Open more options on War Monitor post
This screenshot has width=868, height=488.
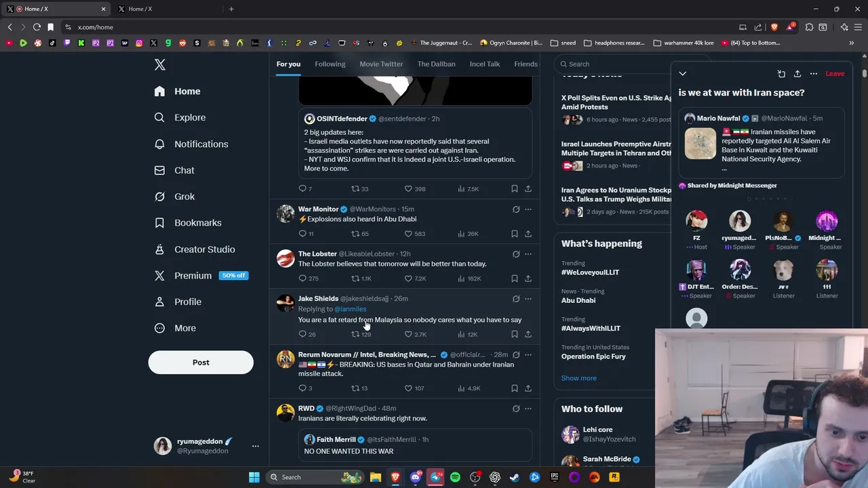click(528, 209)
